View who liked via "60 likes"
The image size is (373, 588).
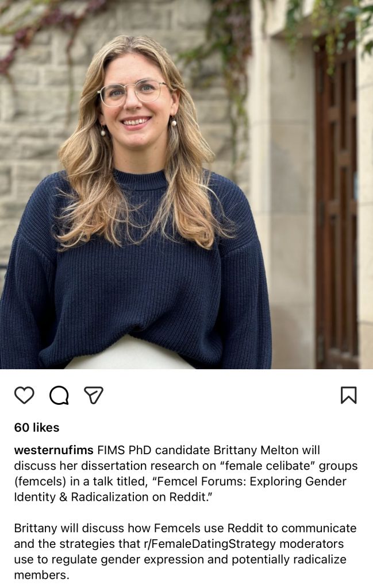(37, 427)
